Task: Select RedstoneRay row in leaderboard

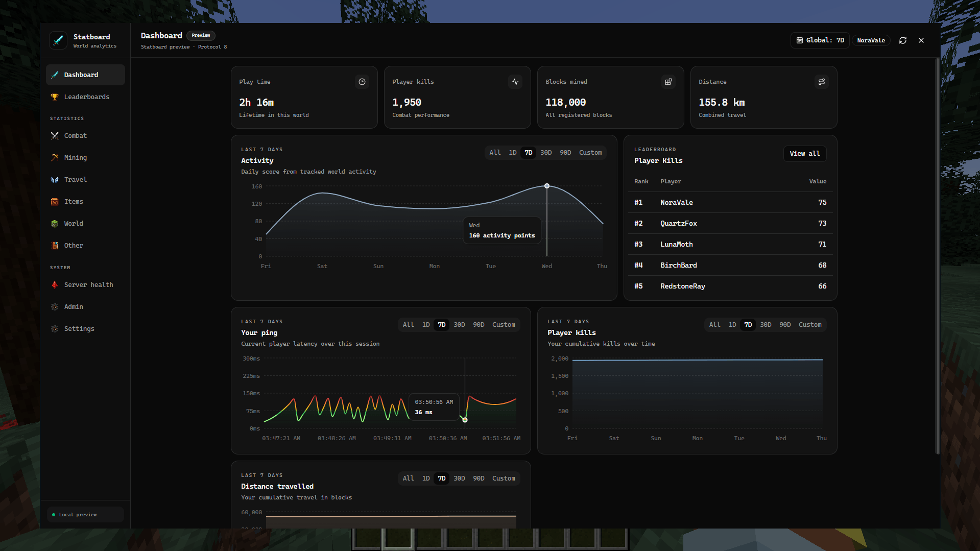Action: click(x=730, y=286)
